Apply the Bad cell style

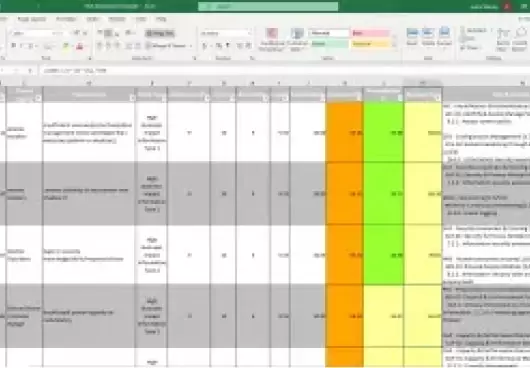click(x=370, y=33)
